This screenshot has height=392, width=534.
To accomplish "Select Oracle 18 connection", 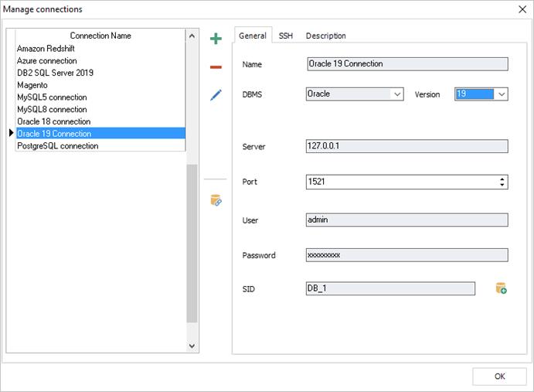I will tap(100, 121).
